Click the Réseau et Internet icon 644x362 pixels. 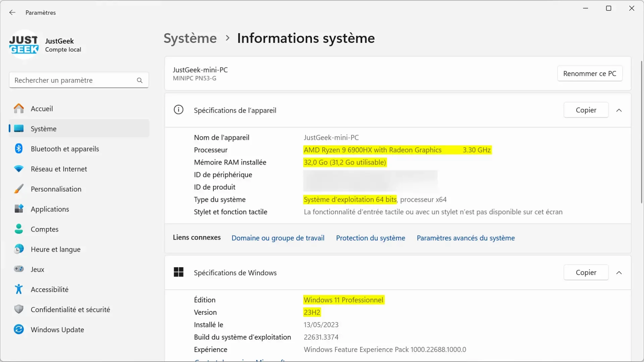point(18,169)
